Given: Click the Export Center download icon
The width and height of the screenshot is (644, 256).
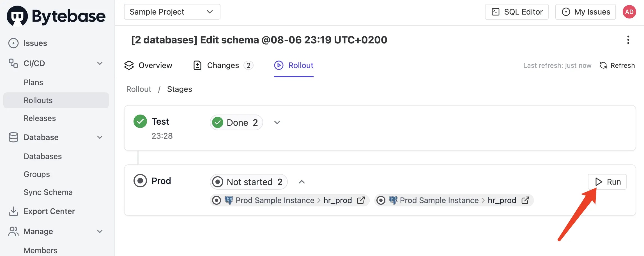Looking at the screenshot, I should [x=13, y=211].
